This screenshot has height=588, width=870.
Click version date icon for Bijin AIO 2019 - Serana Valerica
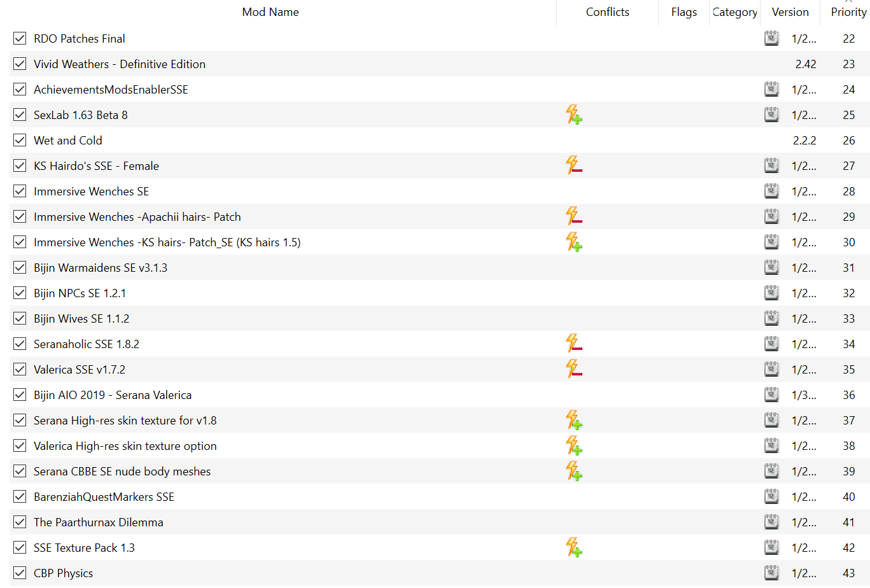point(771,395)
